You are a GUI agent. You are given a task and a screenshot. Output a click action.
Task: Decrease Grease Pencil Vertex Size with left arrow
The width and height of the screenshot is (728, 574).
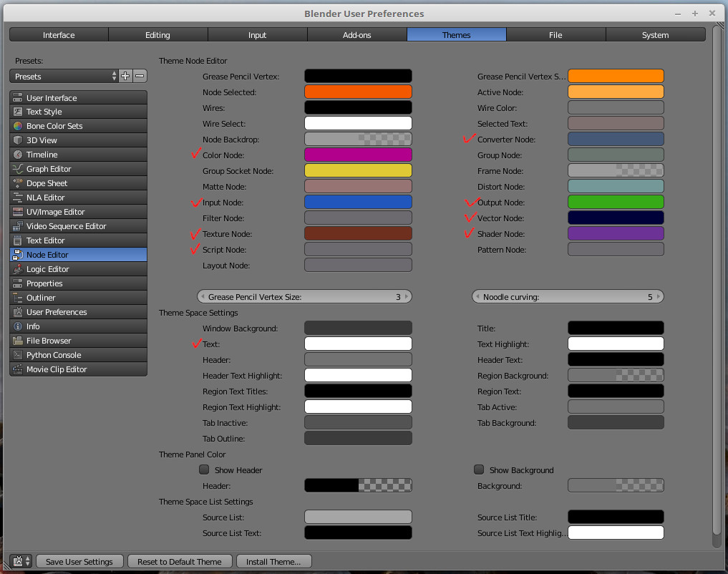click(203, 296)
